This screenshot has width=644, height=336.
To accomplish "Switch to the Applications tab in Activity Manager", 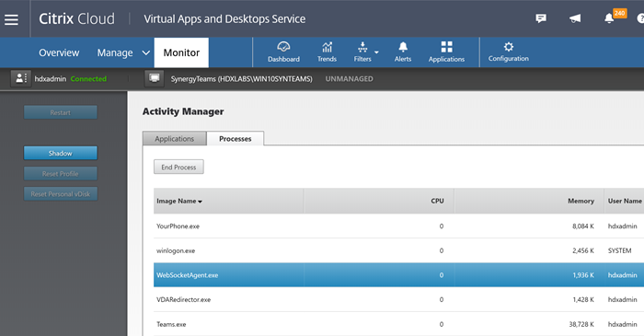I will click(x=174, y=138).
